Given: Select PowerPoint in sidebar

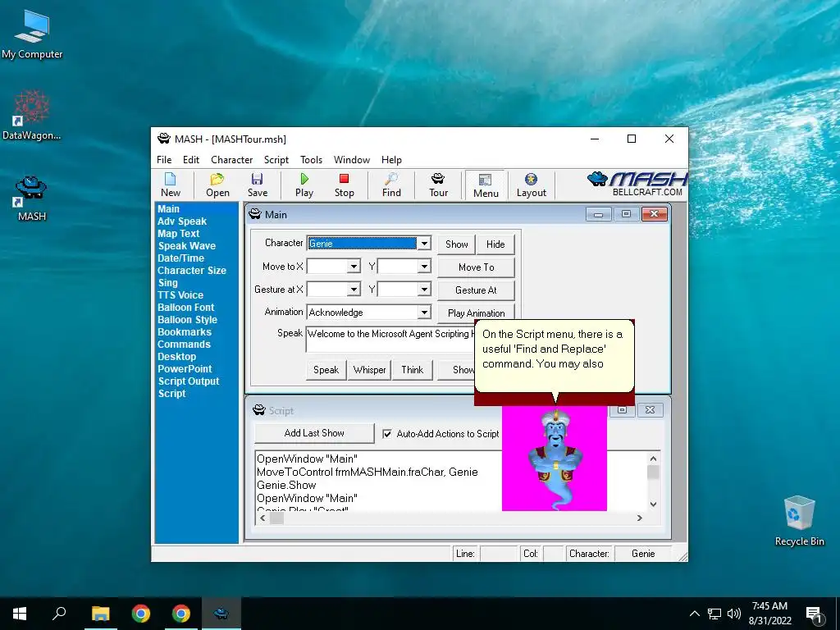Looking at the screenshot, I should [185, 369].
